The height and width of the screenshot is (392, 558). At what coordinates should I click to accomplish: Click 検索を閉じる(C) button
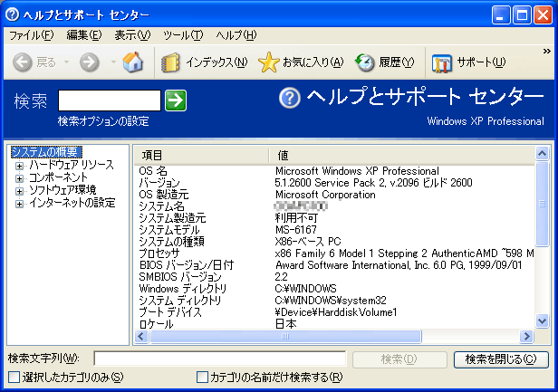pyautogui.click(x=501, y=359)
